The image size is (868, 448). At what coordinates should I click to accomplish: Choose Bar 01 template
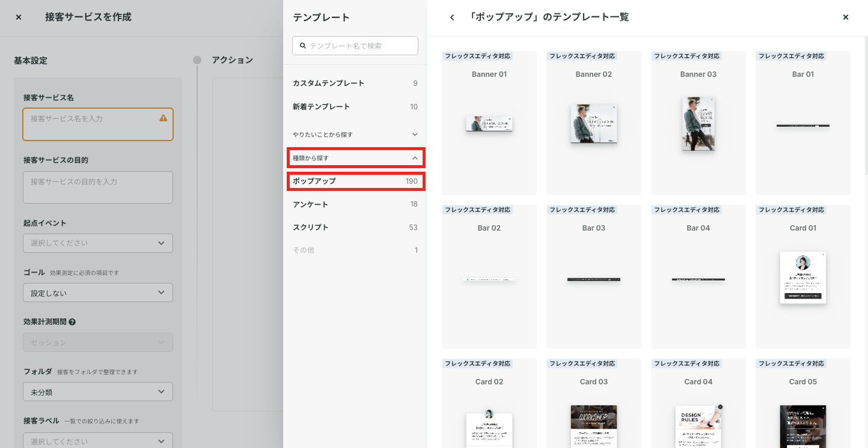pos(803,123)
